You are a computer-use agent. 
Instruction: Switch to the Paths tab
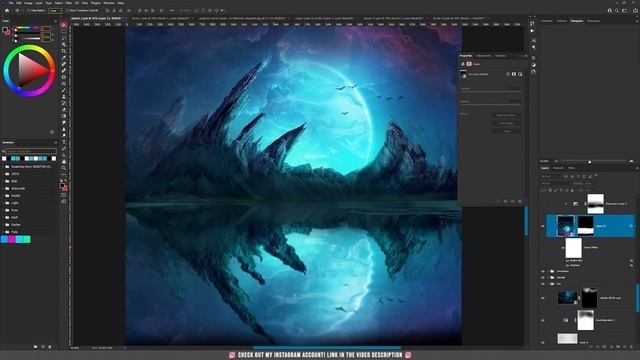tap(571, 168)
